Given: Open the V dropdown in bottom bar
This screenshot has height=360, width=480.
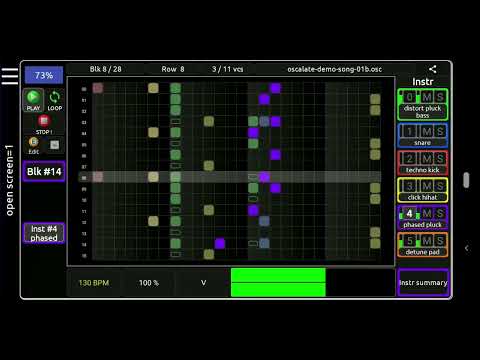Looking at the screenshot, I should [203, 283].
